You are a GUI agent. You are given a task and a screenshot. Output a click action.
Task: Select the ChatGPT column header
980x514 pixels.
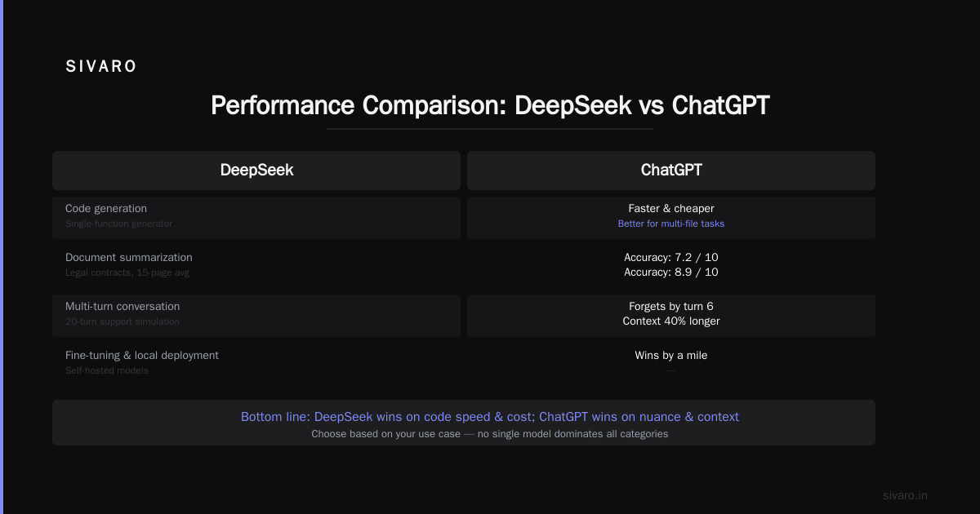click(671, 171)
